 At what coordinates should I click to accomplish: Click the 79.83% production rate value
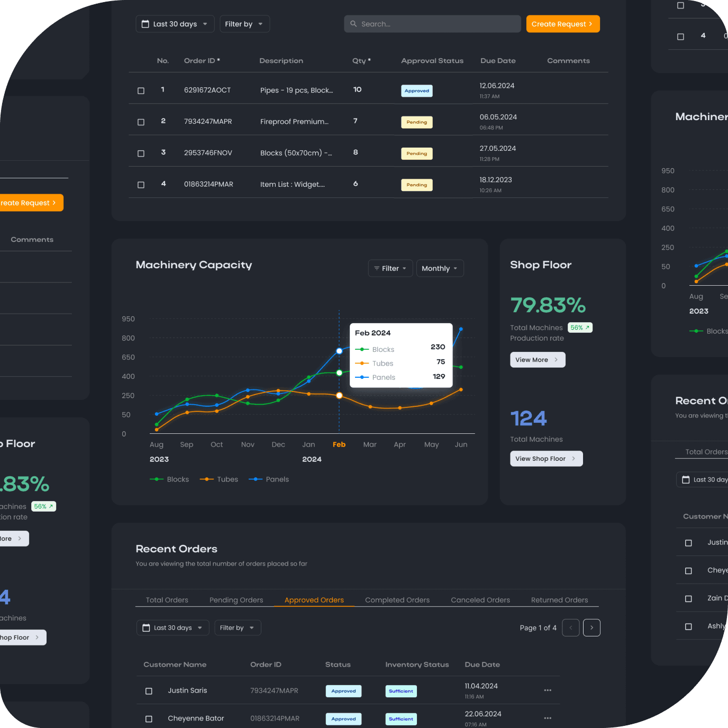click(x=548, y=305)
